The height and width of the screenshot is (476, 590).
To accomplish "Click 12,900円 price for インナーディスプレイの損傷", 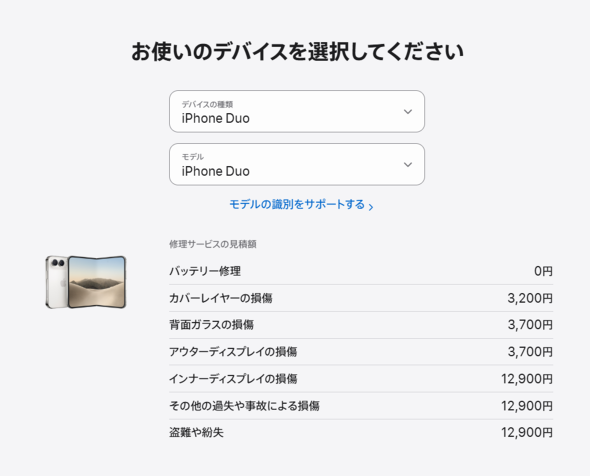I will tap(527, 379).
